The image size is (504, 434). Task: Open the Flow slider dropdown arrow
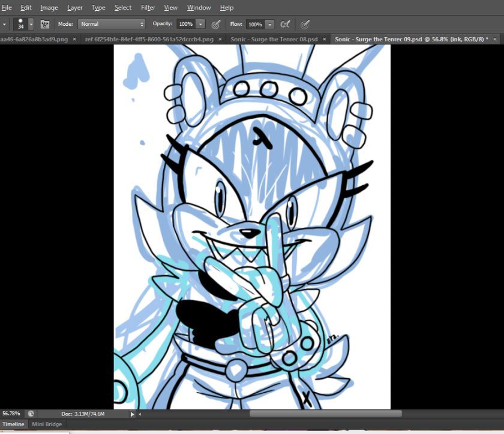(269, 25)
